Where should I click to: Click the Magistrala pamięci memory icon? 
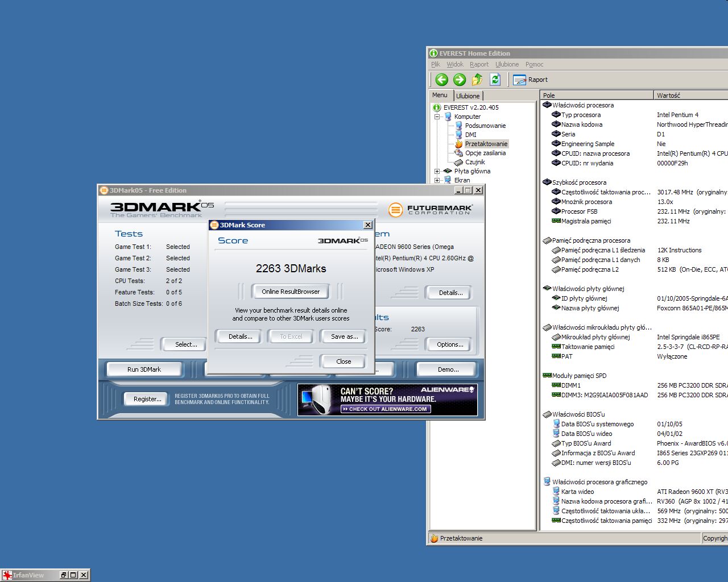pos(556,221)
